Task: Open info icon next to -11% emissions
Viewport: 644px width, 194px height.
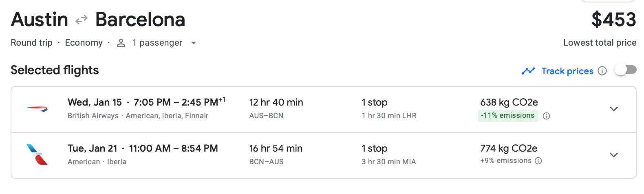Action: tap(547, 116)
